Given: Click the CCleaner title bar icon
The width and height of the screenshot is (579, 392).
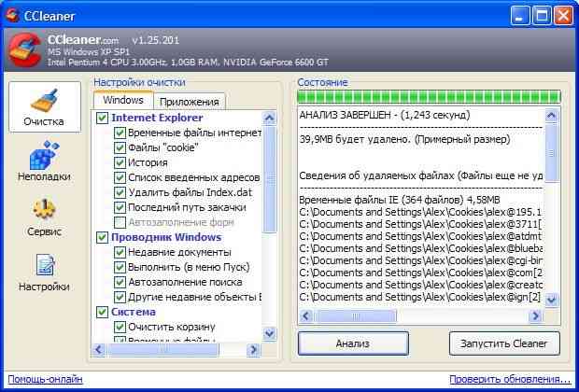Looking at the screenshot, I should tap(12, 16).
